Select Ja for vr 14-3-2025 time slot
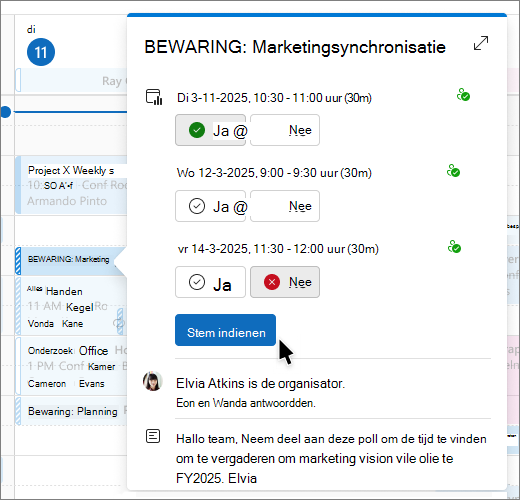This screenshot has width=520, height=500. tap(211, 282)
